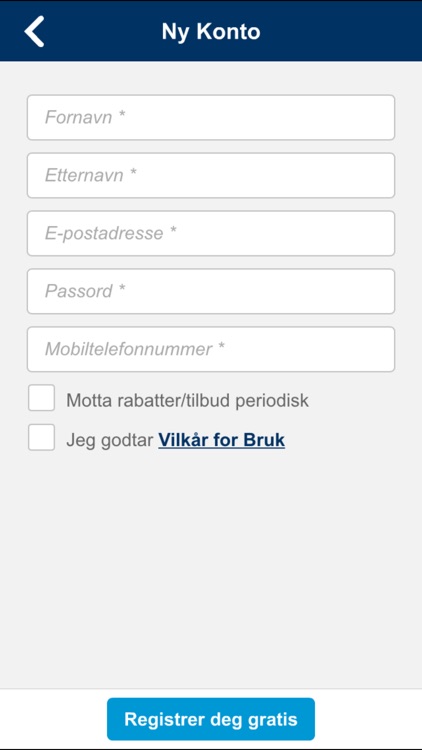Image resolution: width=422 pixels, height=750 pixels.
Task: Click the first name field placeholder
Action: [x=85, y=117]
